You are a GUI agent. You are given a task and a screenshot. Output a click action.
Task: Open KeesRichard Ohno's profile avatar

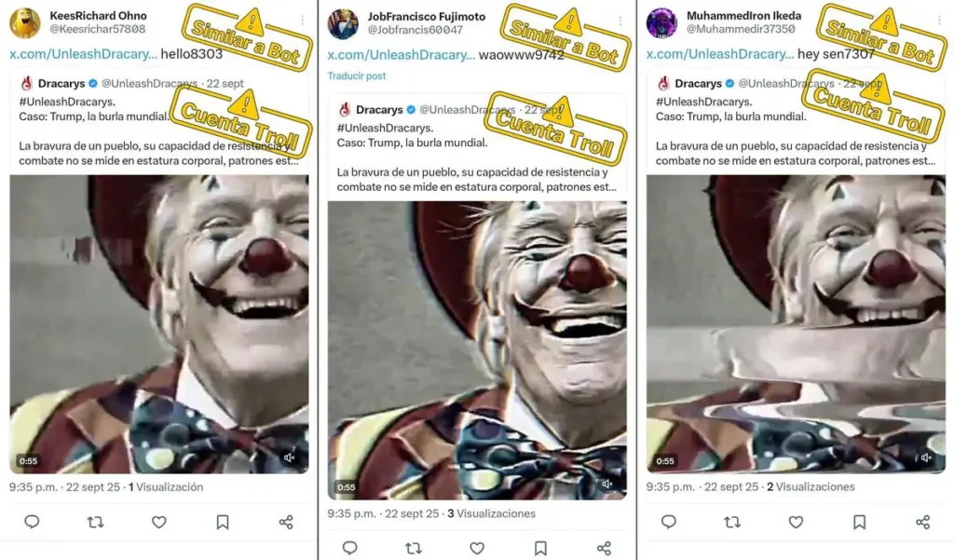point(24,22)
